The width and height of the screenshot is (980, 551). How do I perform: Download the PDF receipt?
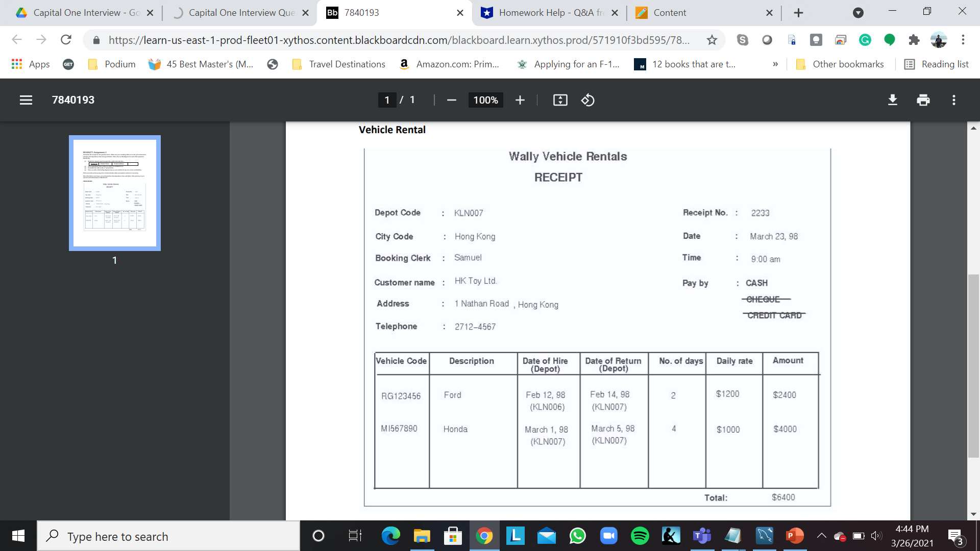pyautogui.click(x=892, y=100)
